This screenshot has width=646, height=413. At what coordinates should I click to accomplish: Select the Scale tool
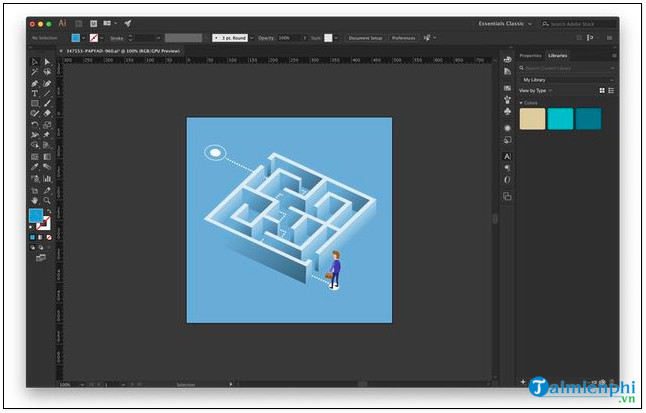tap(47, 124)
